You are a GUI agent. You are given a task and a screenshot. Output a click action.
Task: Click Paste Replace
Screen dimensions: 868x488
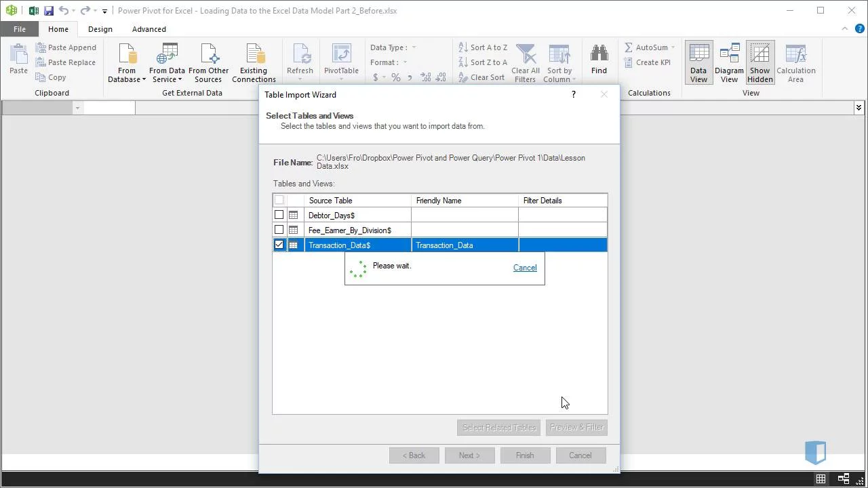click(65, 62)
